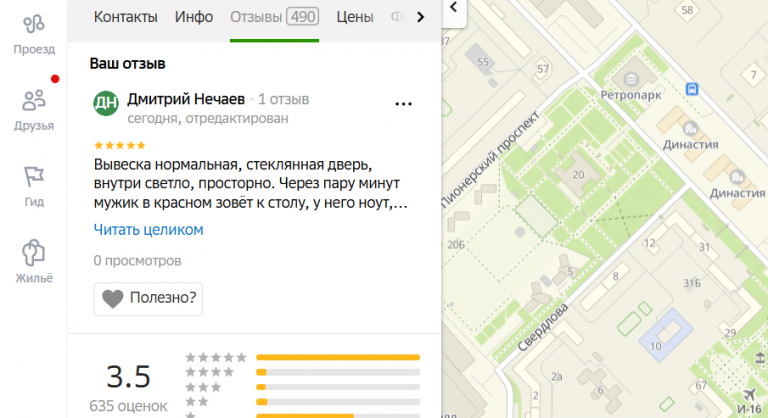The image size is (768, 418).
Task: Open Дмитрий Нечаев reviewer name
Action: point(186,99)
